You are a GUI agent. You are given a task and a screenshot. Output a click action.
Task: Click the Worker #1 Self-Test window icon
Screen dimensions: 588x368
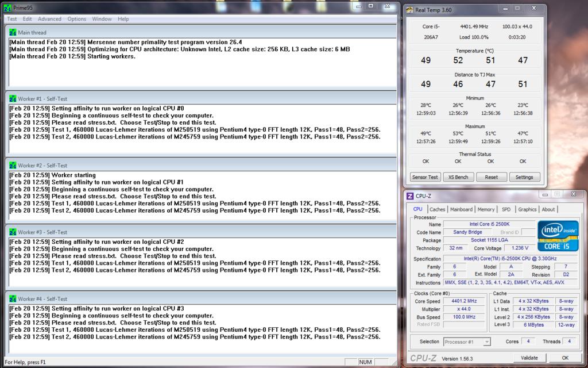13,99
